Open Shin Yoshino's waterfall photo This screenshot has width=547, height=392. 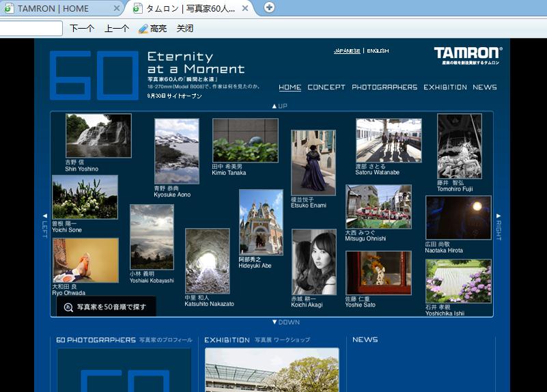[98, 136]
